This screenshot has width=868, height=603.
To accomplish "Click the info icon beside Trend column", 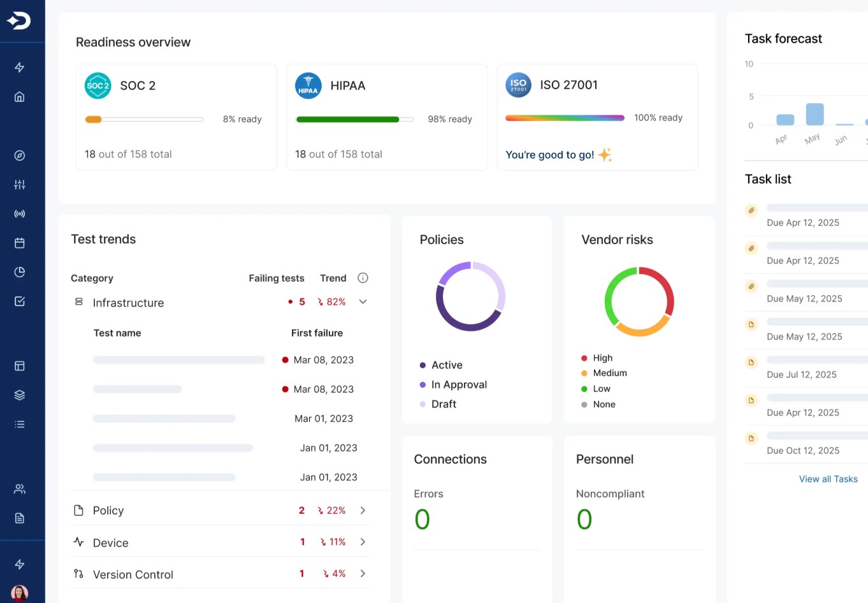I will (x=363, y=278).
